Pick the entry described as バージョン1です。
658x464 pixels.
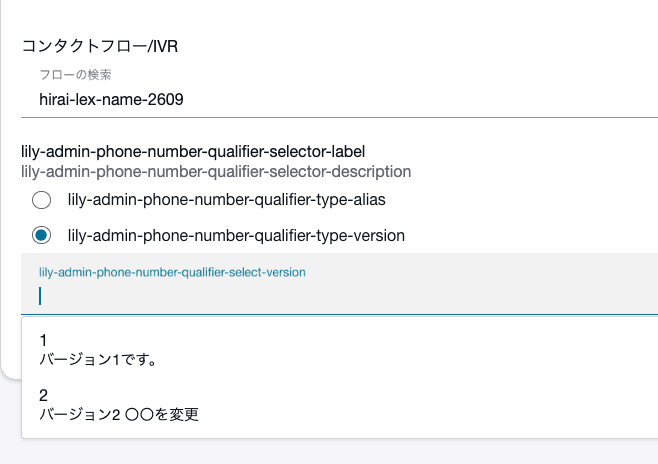click(x=98, y=360)
